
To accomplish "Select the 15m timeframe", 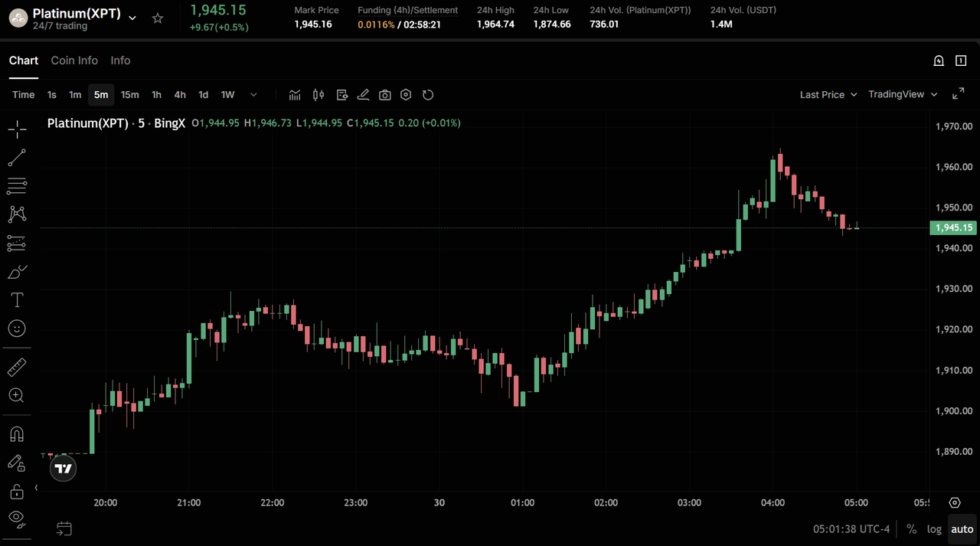I will click(129, 95).
